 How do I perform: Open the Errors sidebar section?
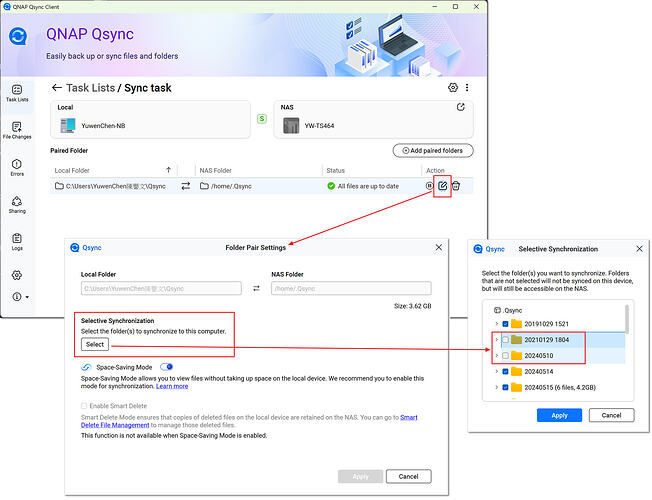point(17,168)
